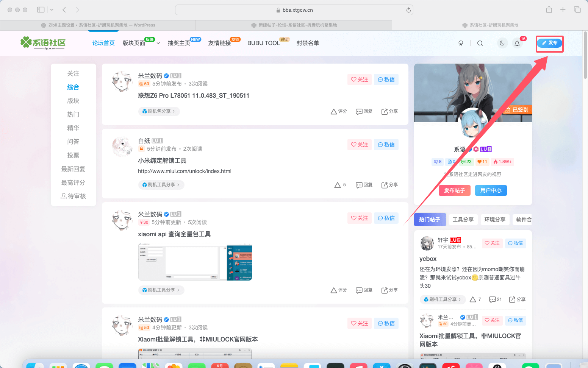Viewport: 588px width, 368px height.
Task: Reply to the xiaomi api post
Action: [364, 290]
